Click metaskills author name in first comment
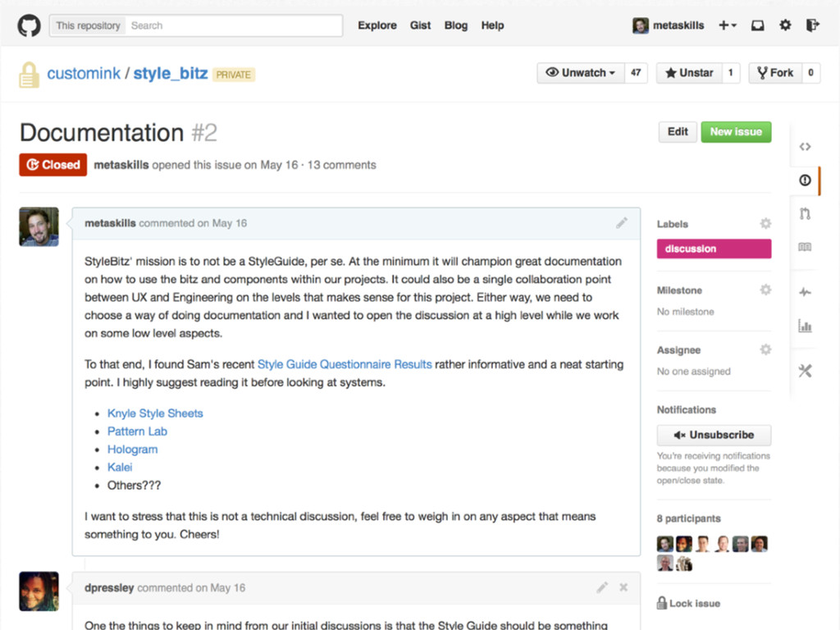 click(111, 223)
